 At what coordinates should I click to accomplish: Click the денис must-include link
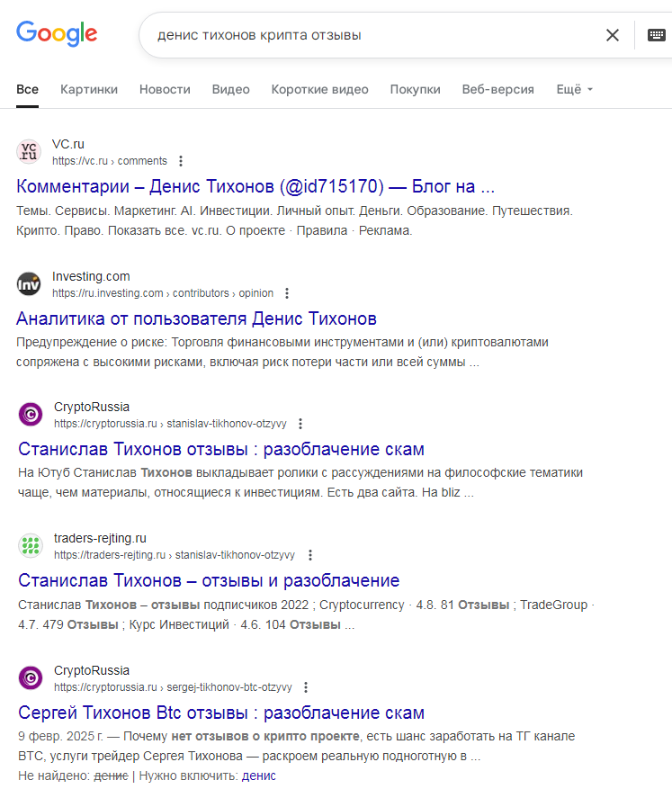click(x=259, y=776)
